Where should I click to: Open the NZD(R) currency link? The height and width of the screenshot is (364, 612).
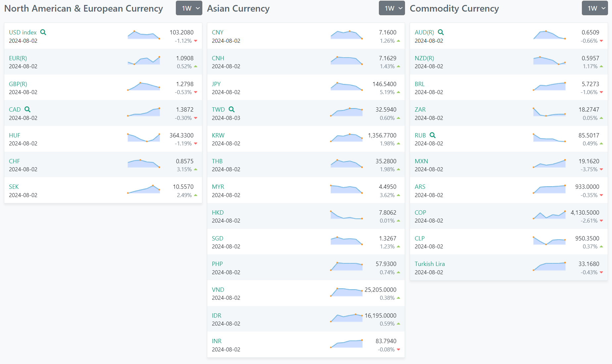pyautogui.click(x=424, y=58)
